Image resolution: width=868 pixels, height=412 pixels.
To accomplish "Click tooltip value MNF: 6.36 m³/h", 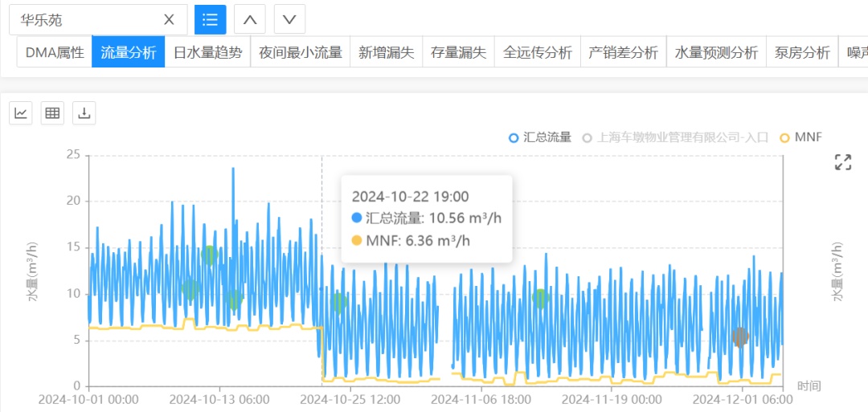I will pyautogui.click(x=411, y=240).
